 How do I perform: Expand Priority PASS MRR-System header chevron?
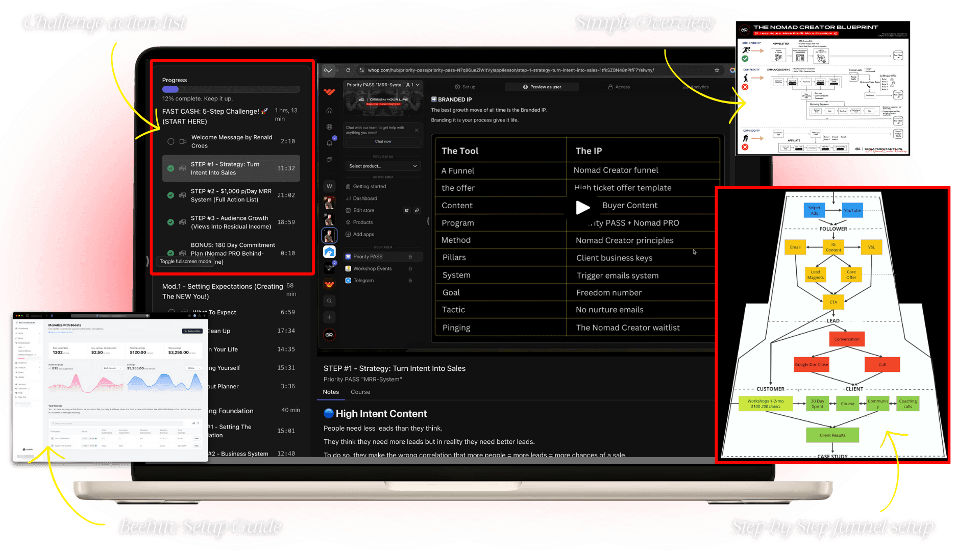pyautogui.click(x=418, y=85)
